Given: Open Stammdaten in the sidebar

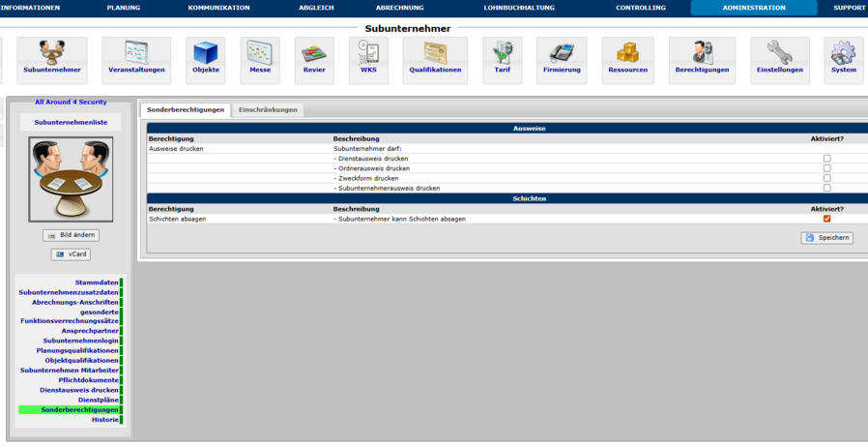Looking at the screenshot, I should pos(97,282).
